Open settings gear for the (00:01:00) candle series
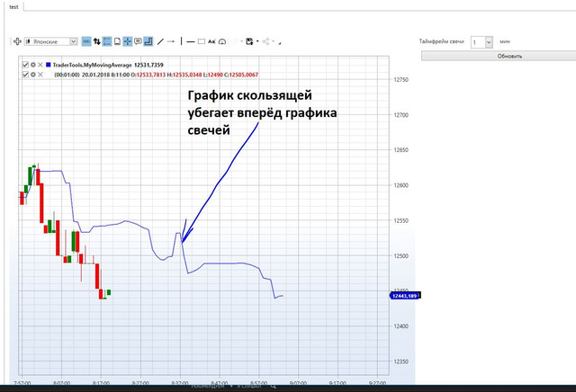 pos(33,75)
